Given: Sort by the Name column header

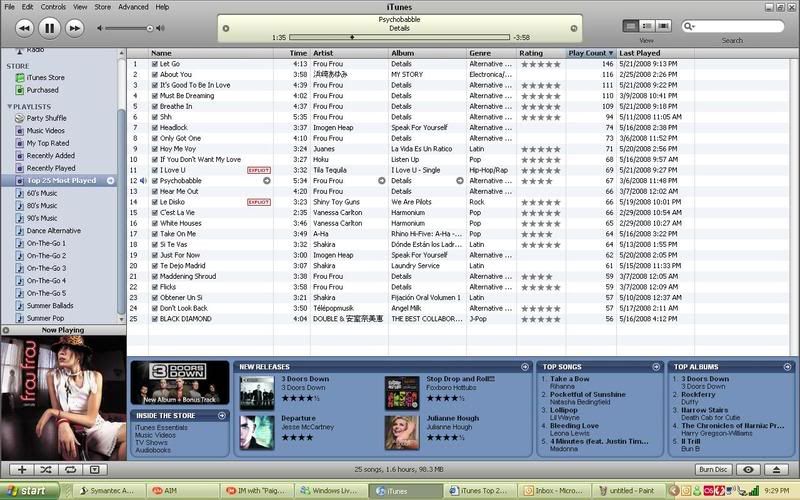Looking at the screenshot, I should (211, 53).
